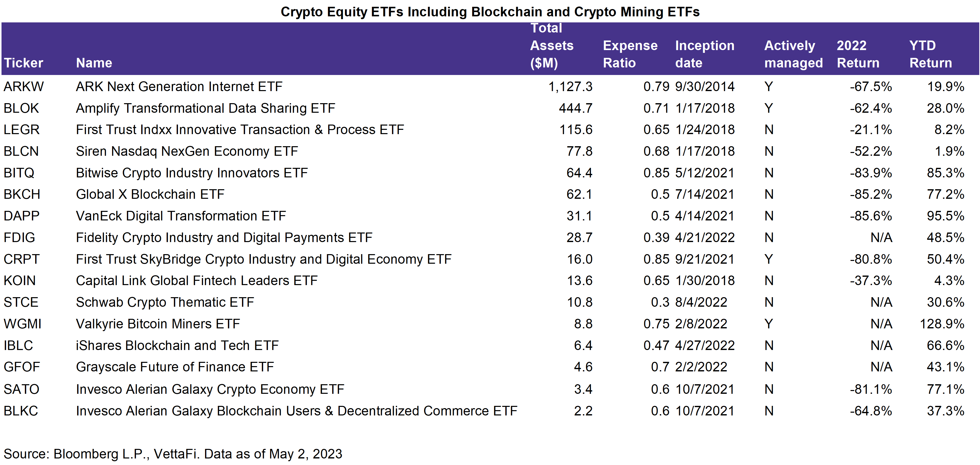
Task: Click the Ticker column header
Action: pos(24,63)
